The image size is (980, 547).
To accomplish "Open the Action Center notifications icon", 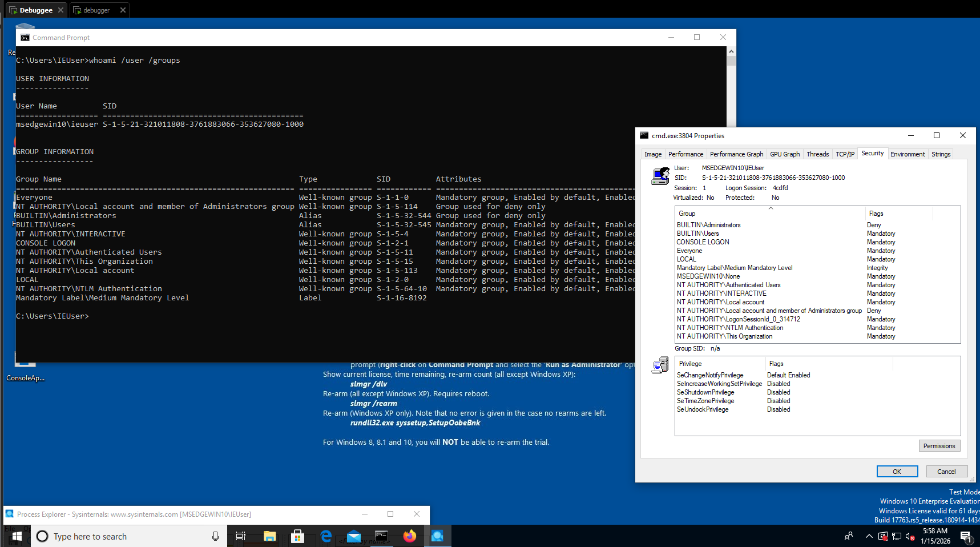I will coord(966,536).
